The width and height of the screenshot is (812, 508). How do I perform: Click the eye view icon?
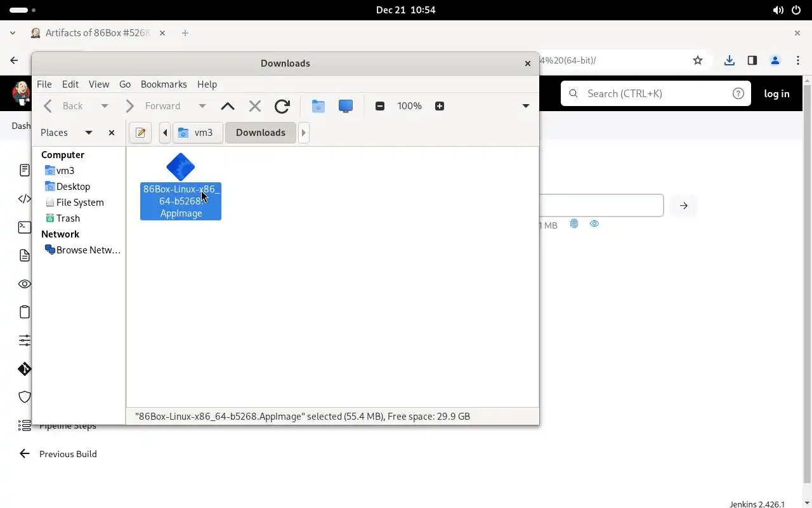point(594,224)
